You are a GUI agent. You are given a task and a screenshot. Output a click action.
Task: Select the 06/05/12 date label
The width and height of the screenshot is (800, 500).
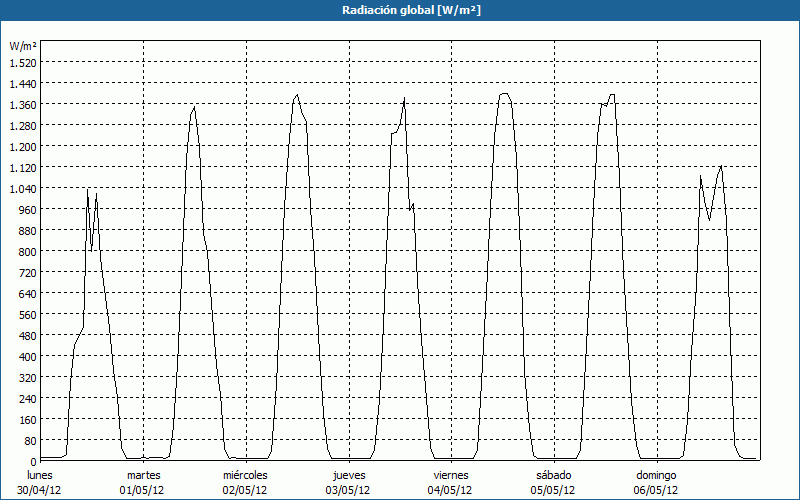(657, 490)
